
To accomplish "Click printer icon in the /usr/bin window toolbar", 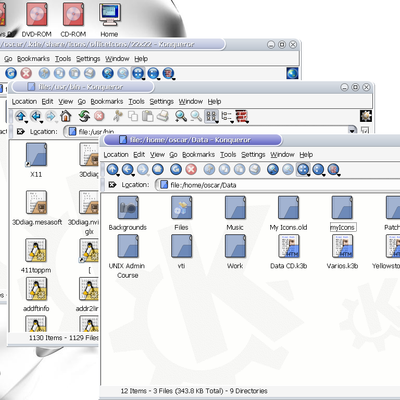I will (x=163, y=116).
